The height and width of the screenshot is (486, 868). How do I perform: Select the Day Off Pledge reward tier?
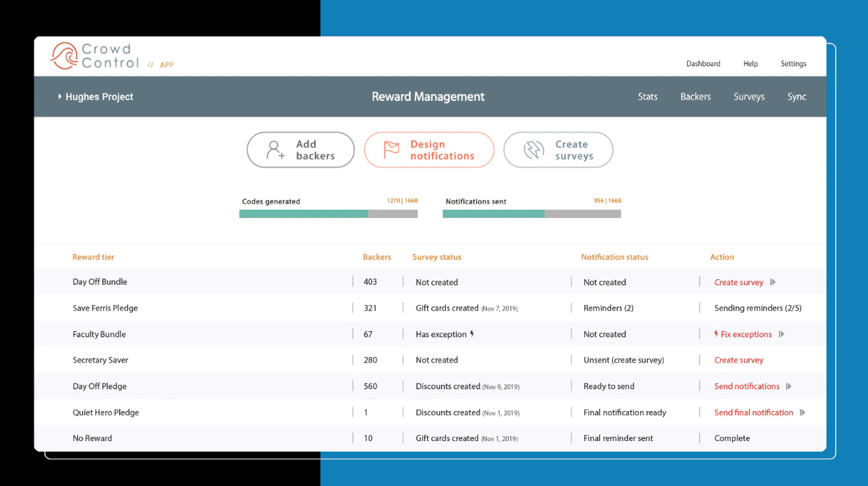click(x=100, y=386)
